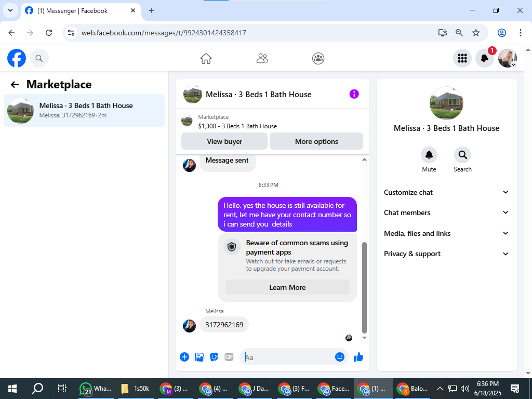Search in conversation magnifier icon
This screenshot has width=532, height=399.
[462, 155]
